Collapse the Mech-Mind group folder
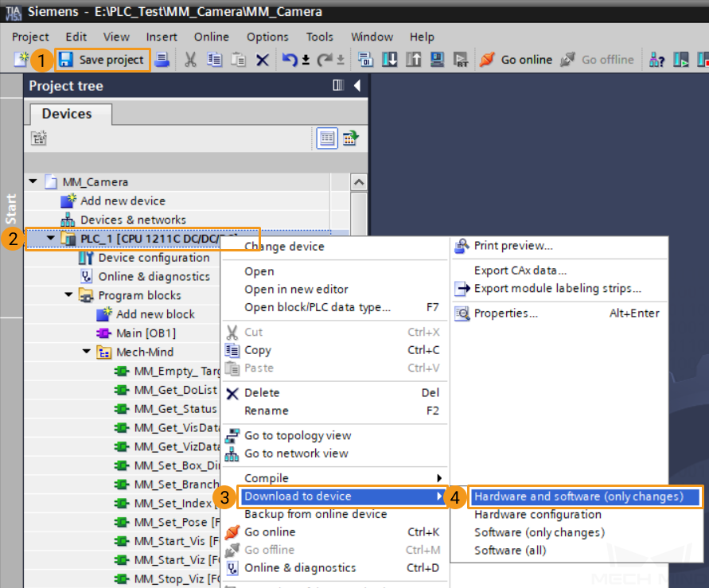This screenshot has width=709, height=588. [87, 351]
